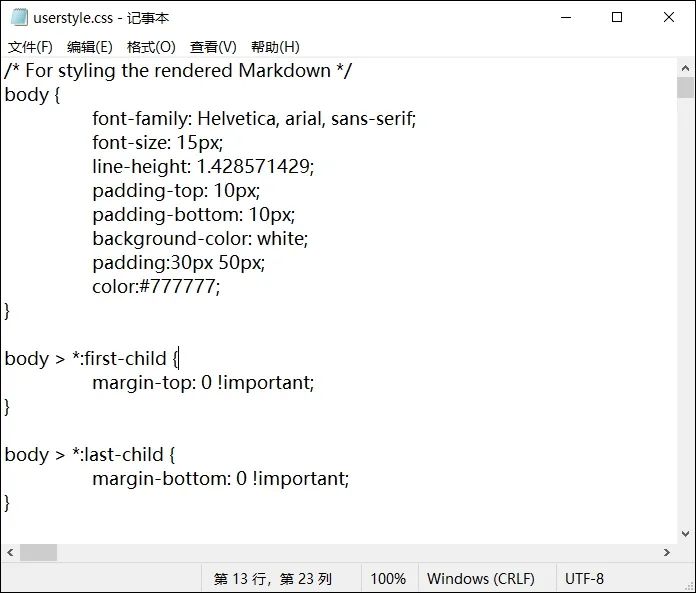Close the userstyle.css Notepad window

(x=669, y=17)
